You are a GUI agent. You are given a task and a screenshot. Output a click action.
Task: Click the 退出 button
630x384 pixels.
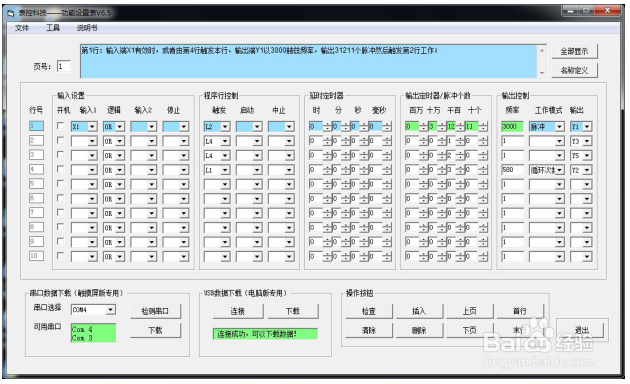[x=582, y=330]
